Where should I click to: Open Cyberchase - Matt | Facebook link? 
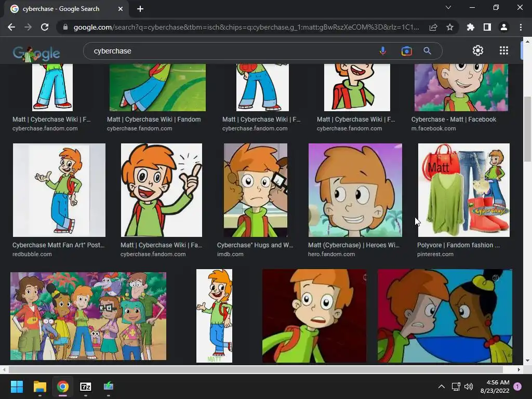454,119
